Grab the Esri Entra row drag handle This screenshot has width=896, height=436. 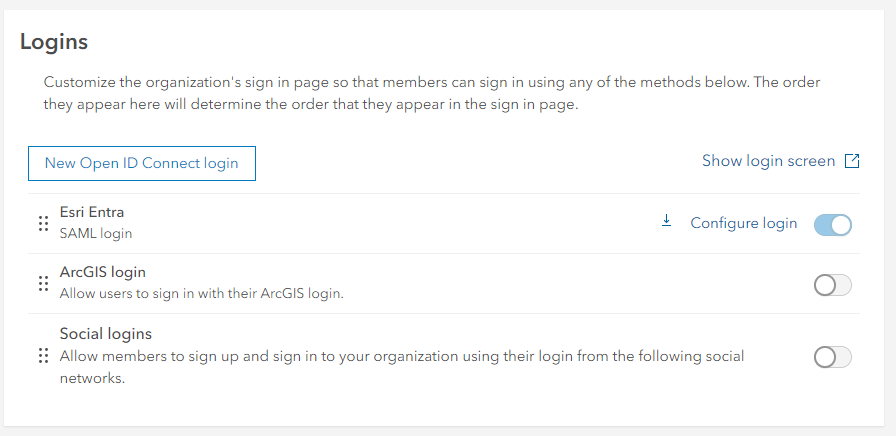[x=43, y=223]
